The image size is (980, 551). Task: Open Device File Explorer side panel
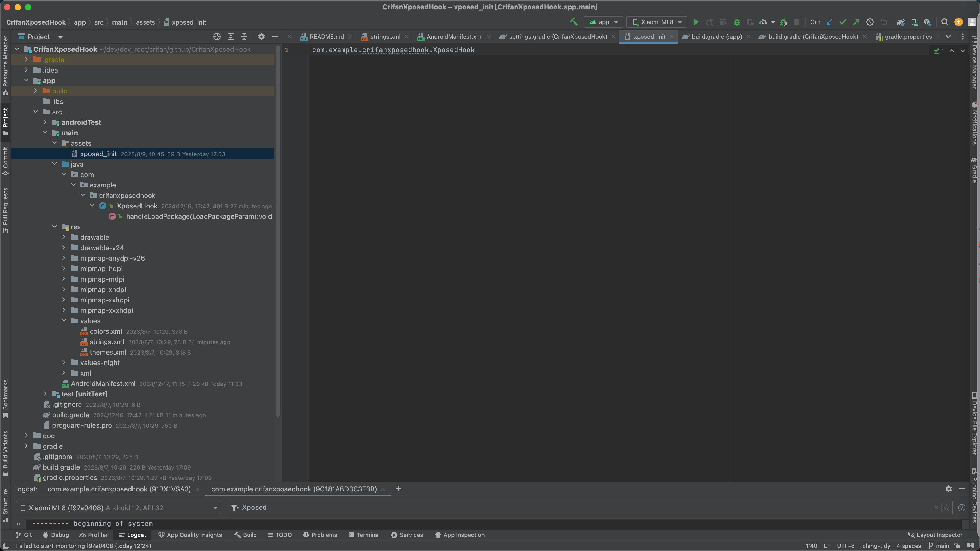tap(974, 423)
